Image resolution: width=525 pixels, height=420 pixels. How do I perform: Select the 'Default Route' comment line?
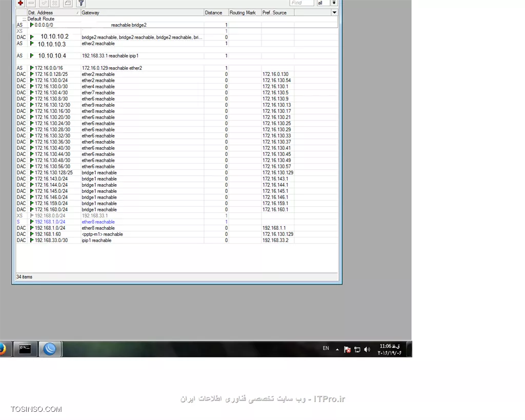(40, 19)
